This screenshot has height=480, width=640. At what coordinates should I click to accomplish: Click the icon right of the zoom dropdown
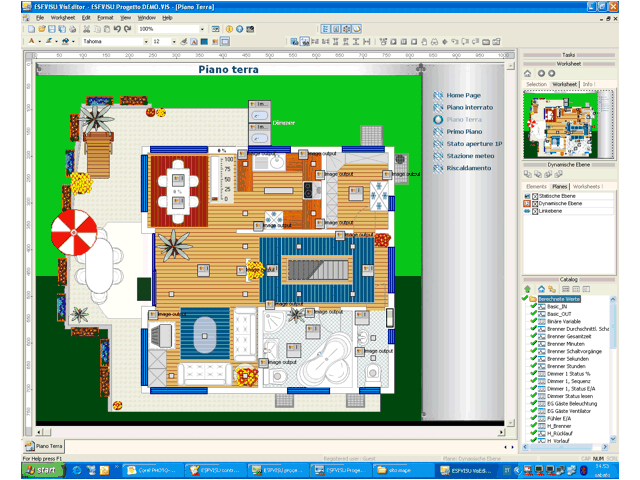[x=216, y=29]
